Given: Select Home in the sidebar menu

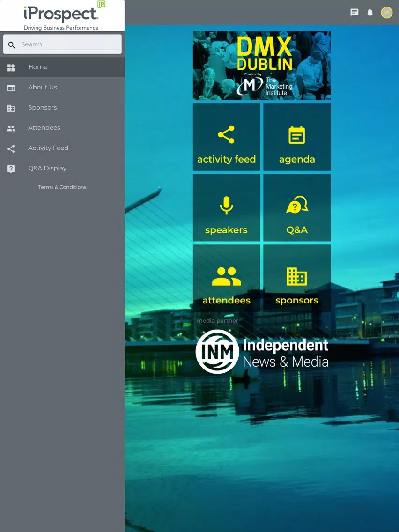Looking at the screenshot, I should click(x=62, y=67).
